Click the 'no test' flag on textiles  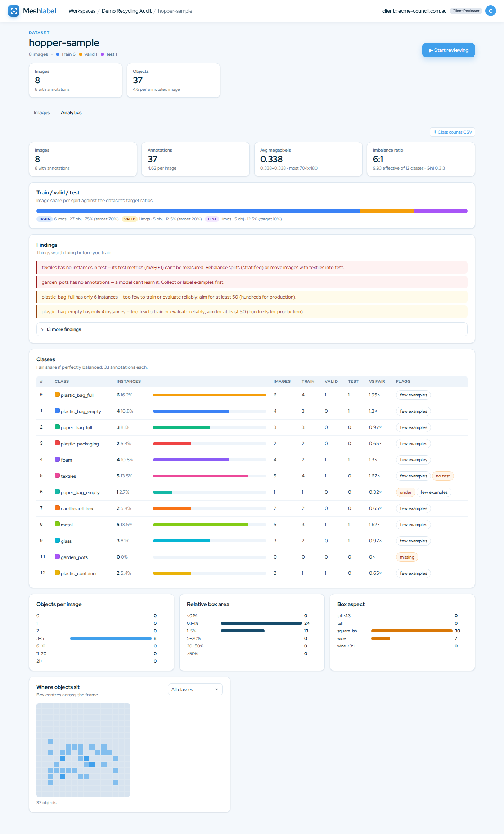pos(443,476)
